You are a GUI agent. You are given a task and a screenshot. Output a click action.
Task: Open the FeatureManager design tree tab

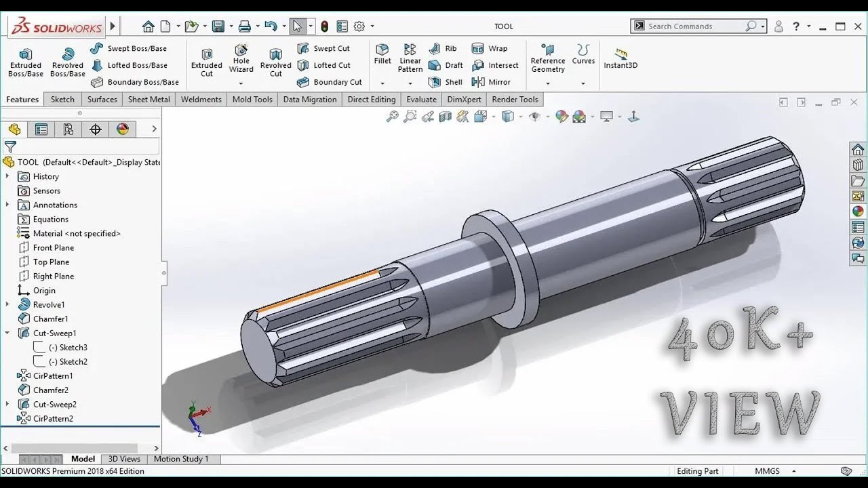(x=14, y=129)
